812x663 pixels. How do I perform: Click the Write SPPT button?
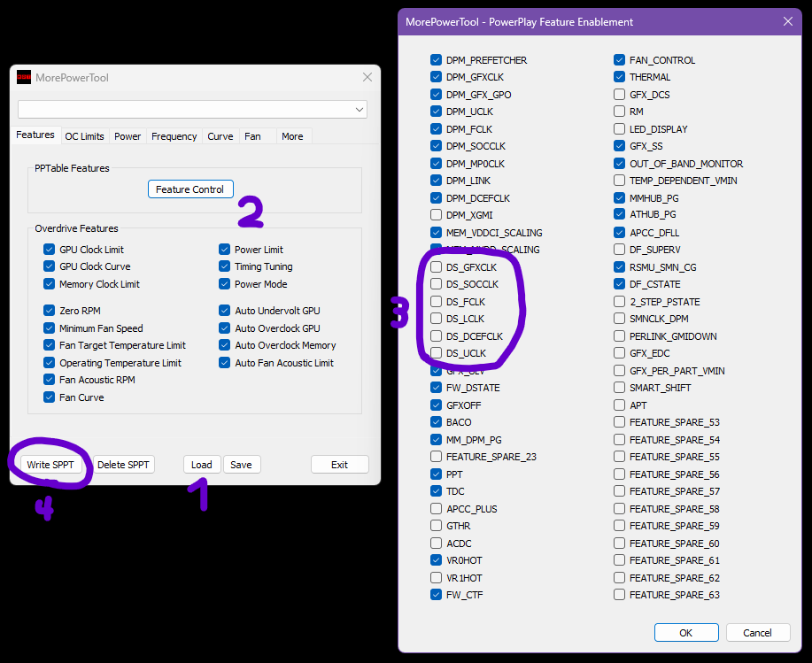(x=50, y=464)
